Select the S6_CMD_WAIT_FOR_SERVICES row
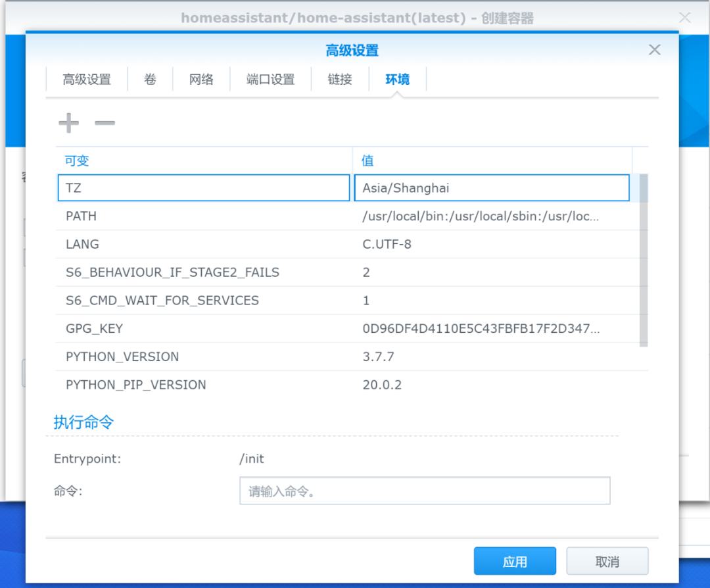 pyautogui.click(x=352, y=301)
